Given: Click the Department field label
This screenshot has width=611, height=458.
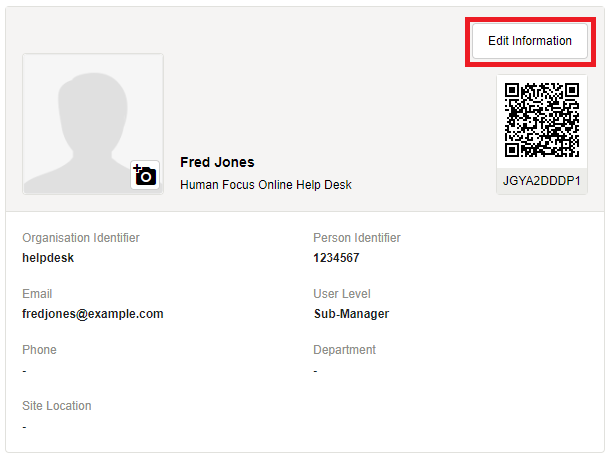Looking at the screenshot, I should point(344,350).
